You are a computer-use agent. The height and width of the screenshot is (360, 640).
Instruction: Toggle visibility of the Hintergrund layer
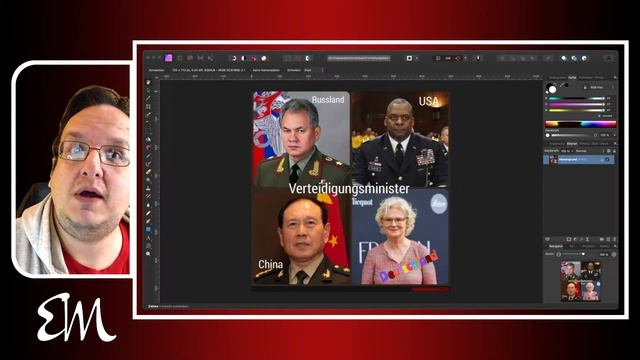point(607,160)
